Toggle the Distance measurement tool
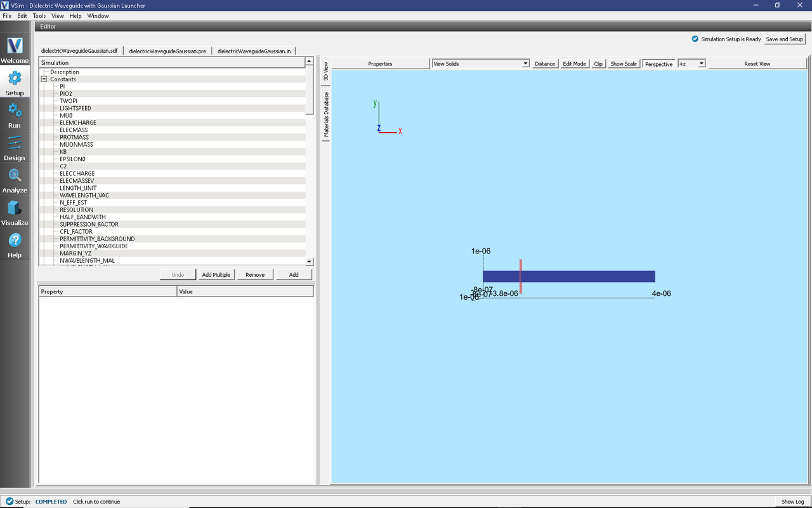 click(544, 64)
